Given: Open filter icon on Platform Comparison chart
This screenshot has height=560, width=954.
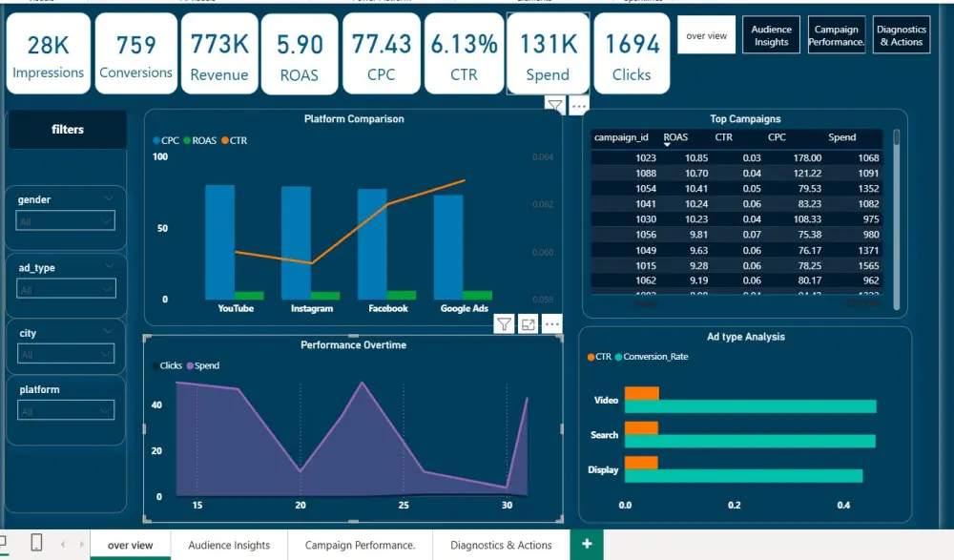Looking at the screenshot, I should click(554, 106).
